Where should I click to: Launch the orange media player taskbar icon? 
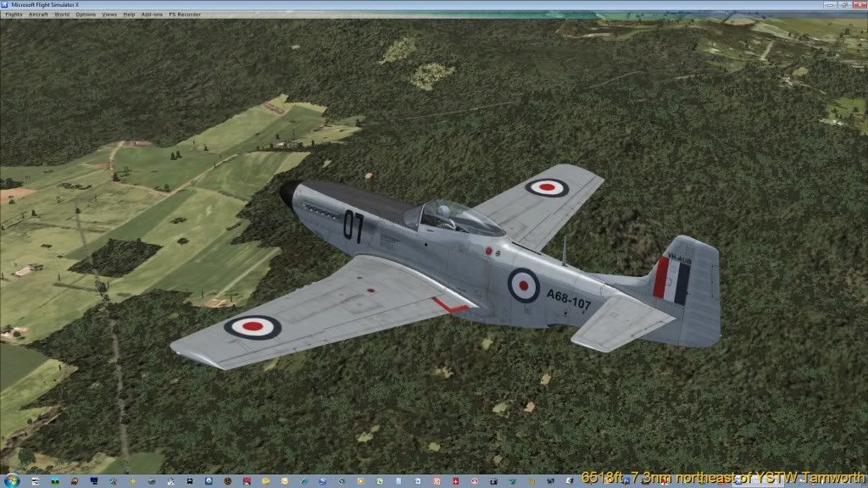(x=360, y=480)
